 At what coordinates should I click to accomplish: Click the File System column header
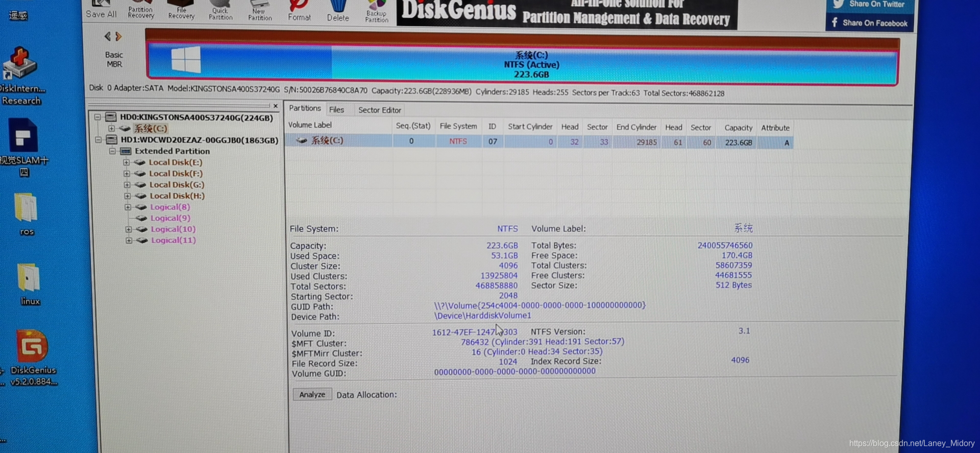[458, 126]
